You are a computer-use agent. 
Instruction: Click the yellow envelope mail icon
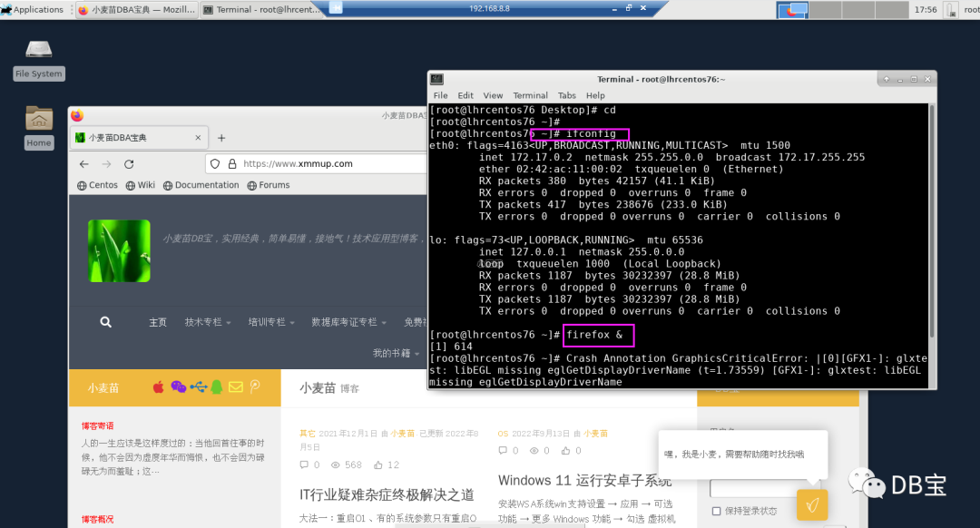click(x=236, y=387)
